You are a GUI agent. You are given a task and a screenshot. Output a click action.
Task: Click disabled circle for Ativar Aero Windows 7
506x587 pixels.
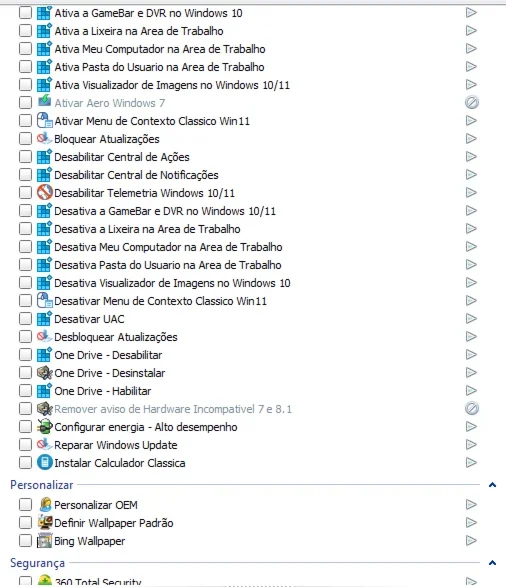[472, 103]
